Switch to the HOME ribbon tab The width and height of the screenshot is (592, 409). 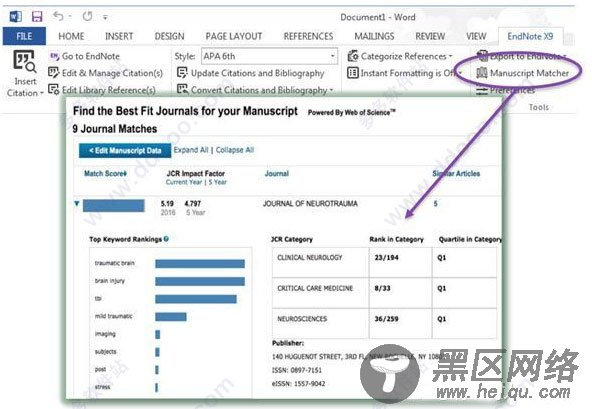(71, 36)
